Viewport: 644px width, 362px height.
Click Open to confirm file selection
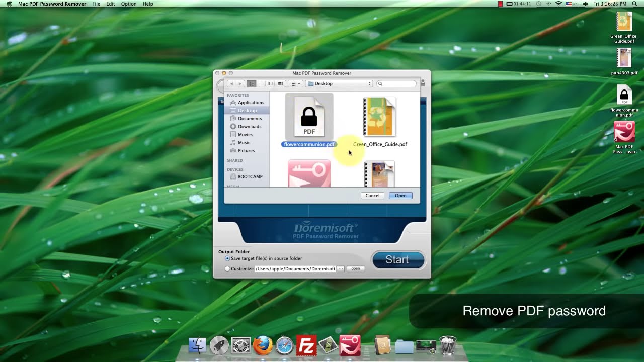[400, 196]
